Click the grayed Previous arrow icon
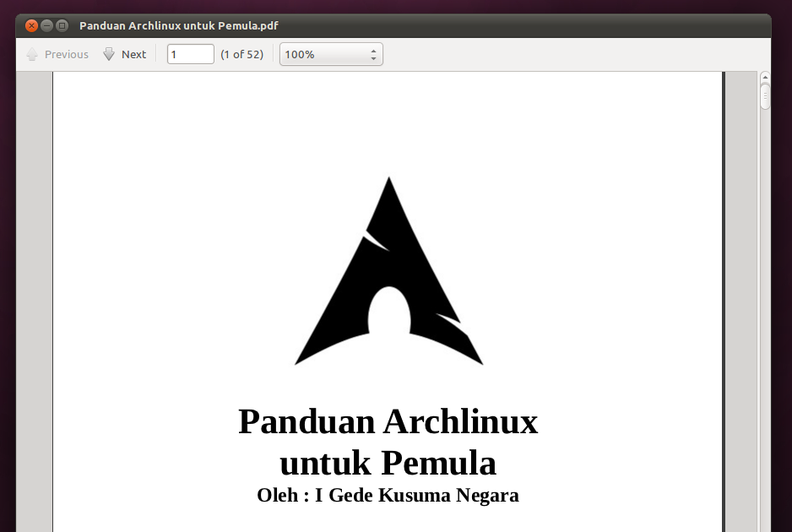The width and height of the screenshot is (792, 532). 31,54
